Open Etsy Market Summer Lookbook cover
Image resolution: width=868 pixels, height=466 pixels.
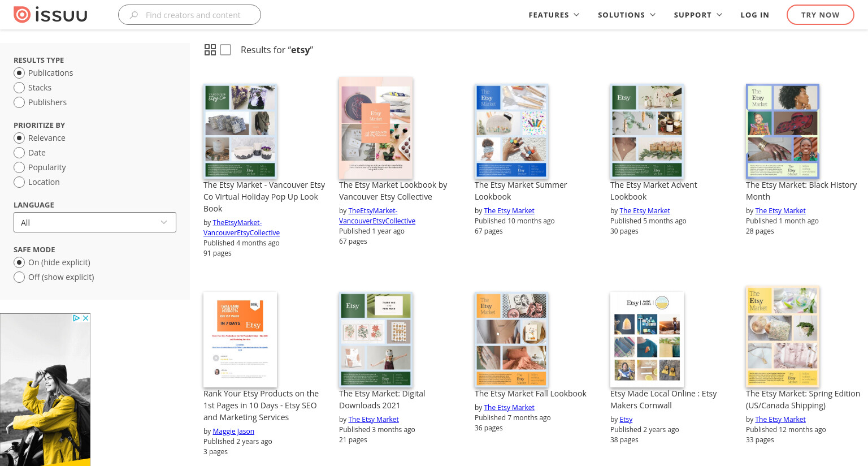tap(511, 131)
